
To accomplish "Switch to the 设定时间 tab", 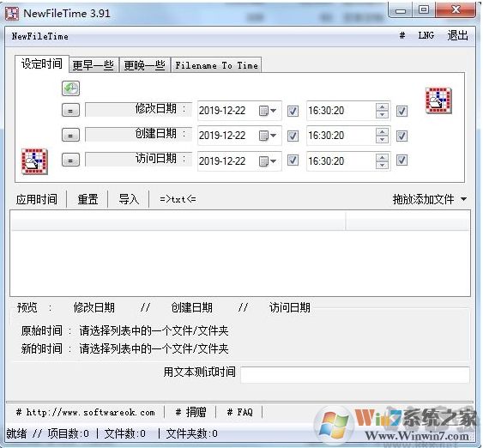I will (x=42, y=64).
